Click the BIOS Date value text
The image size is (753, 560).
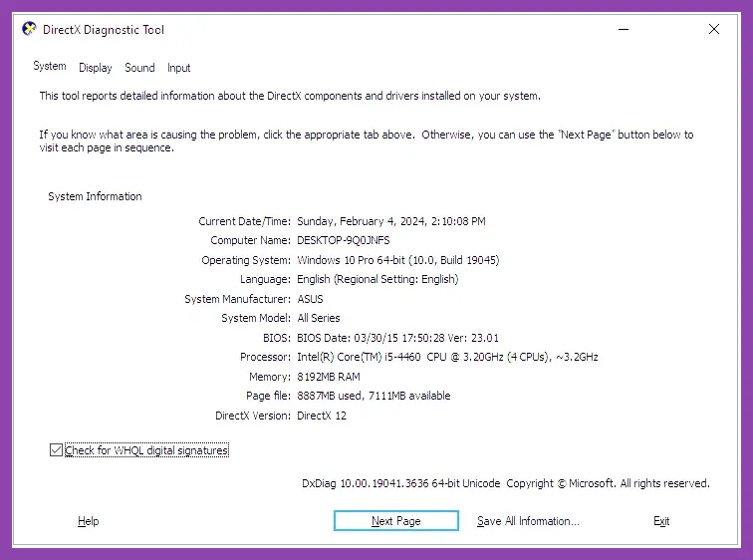tap(397, 338)
